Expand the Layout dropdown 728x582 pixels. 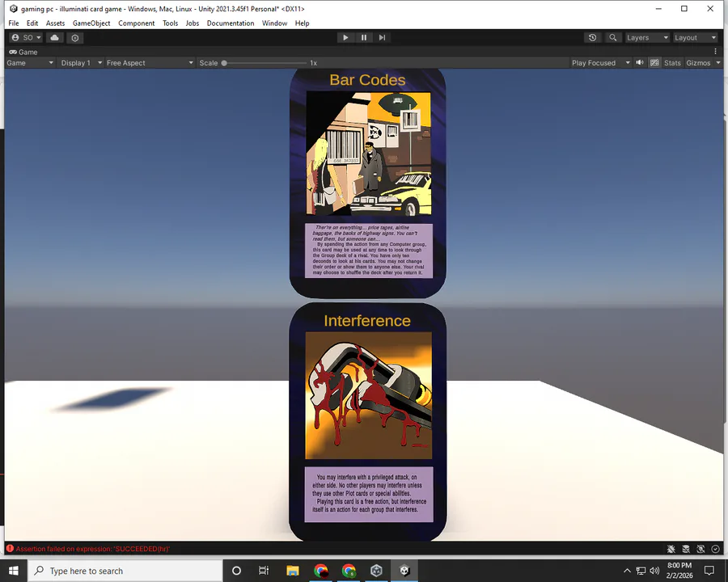pyautogui.click(x=696, y=38)
